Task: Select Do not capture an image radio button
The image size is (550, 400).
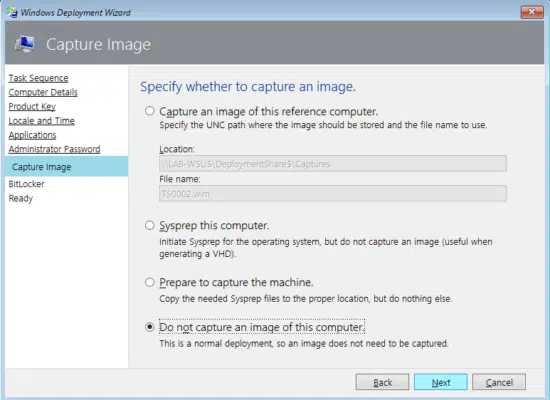Action: pos(150,327)
